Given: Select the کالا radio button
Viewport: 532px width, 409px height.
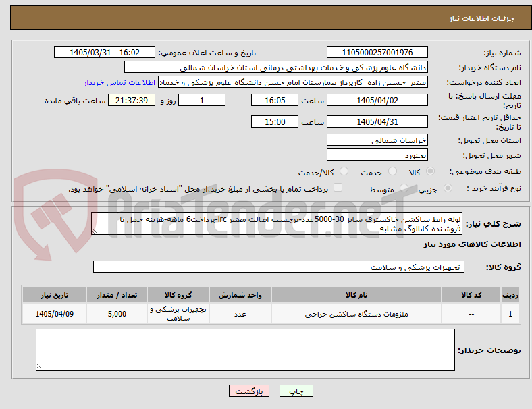Looking at the screenshot, I should [430, 171].
